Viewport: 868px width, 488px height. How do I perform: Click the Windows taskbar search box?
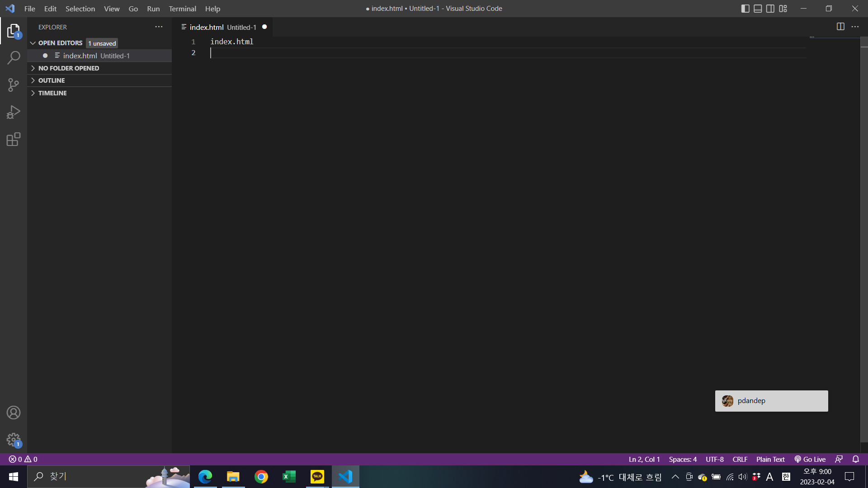pyautogui.click(x=108, y=477)
